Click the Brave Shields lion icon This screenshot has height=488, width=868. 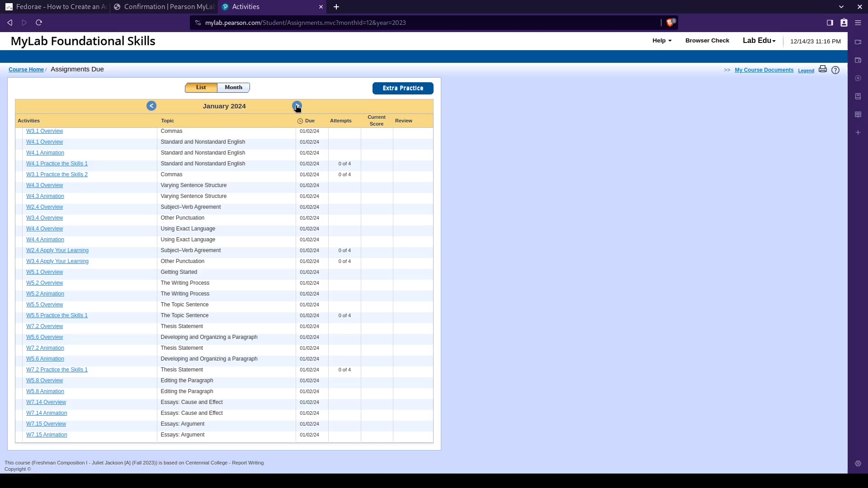tap(670, 23)
